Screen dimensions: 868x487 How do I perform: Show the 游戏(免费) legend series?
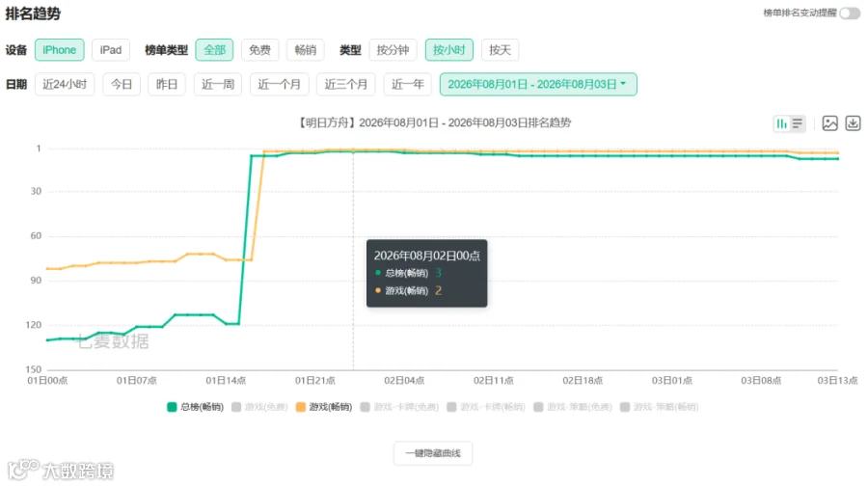(259, 407)
